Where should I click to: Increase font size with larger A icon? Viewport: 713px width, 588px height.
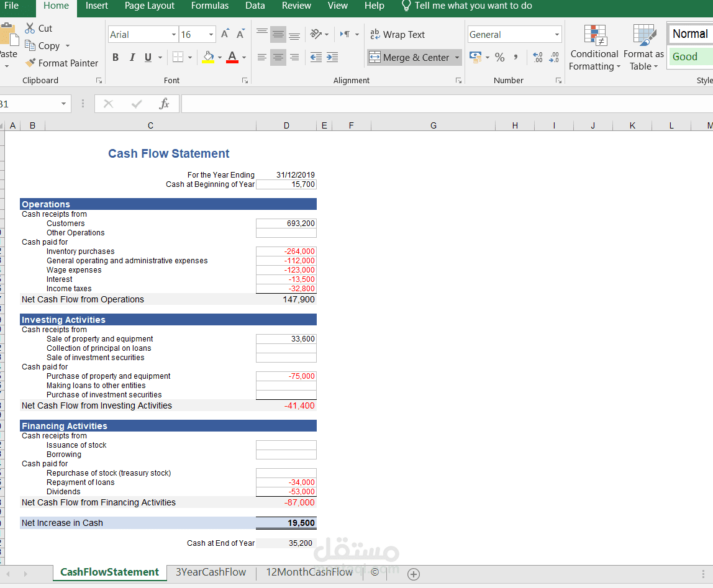(225, 34)
